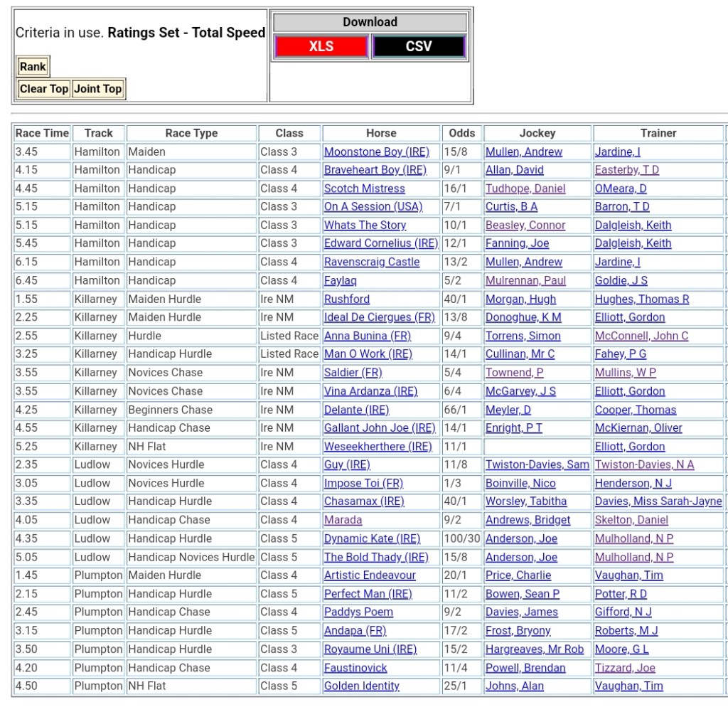
Task: View horse Weseekherthere (IRE)
Action: click(378, 447)
